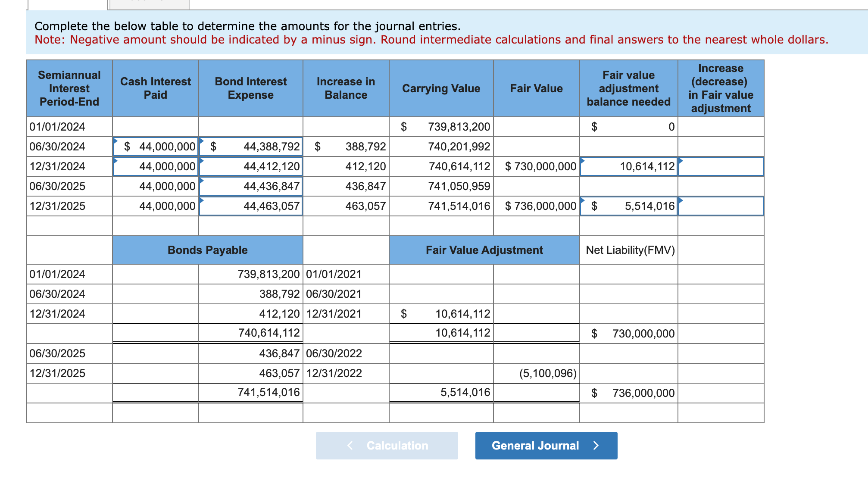868x481 pixels.
Task: Click the 06/30/2021 date cell
Action: pos(346,294)
